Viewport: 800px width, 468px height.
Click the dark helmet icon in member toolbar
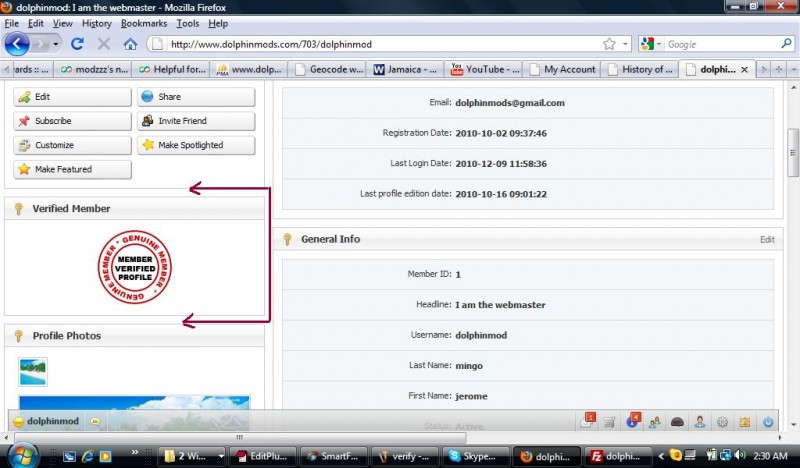pos(677,422)
